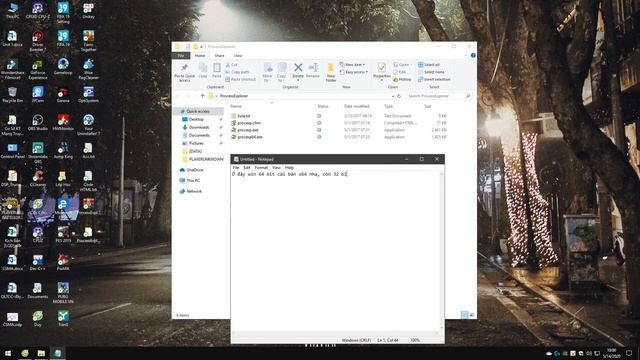The height and width of the screenshot is (360, 640).
Task: Open Notepad Format menu
Action: (x=261, y=168)
